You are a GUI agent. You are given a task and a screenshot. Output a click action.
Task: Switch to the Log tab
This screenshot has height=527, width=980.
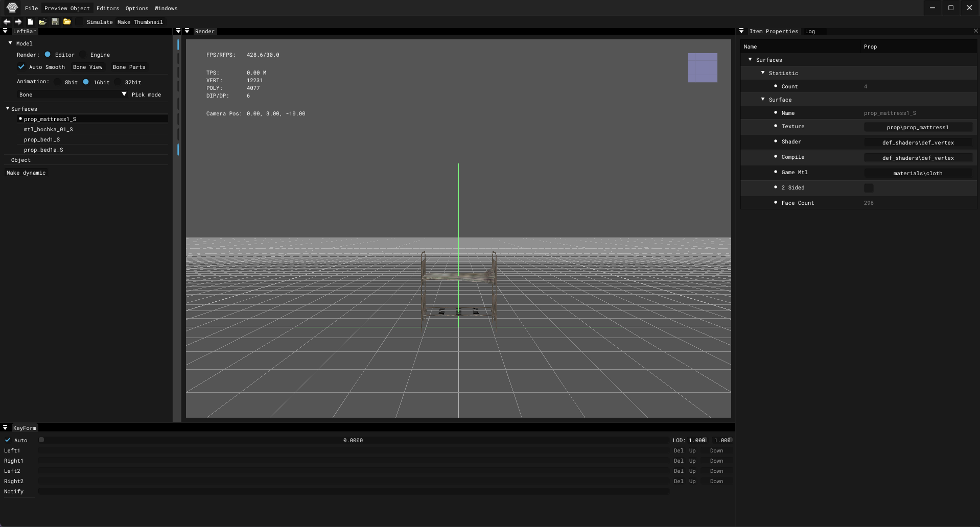810,31
